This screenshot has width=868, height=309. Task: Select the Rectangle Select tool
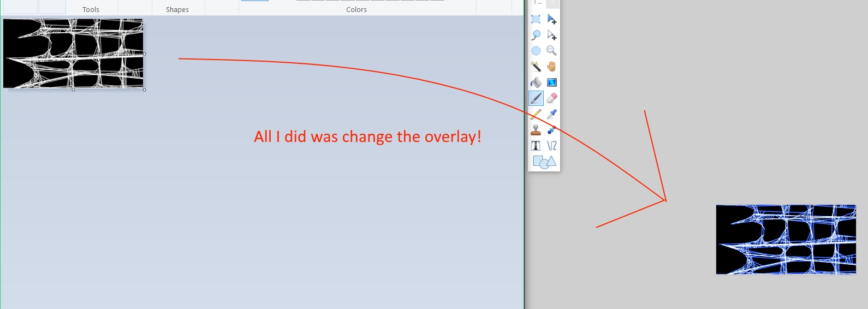point(536,19)
